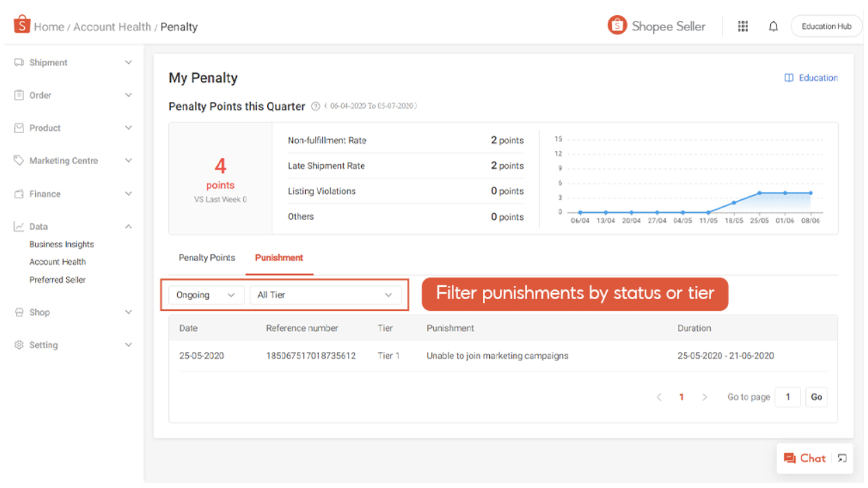This screenshot has width=868, height=488.
Task: Switch to the Penalty Points tab
Action: 207,257
